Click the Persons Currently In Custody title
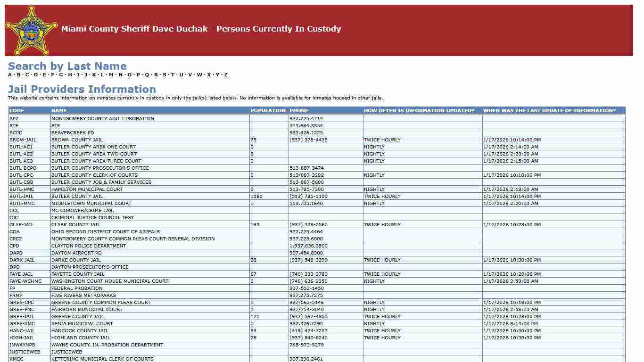The width and height of the screenshot is (644, 362). (x=201, y=29)
